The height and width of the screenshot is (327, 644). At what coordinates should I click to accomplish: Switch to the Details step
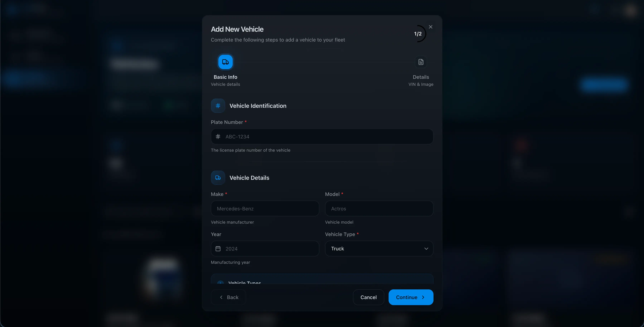(x=420, y=73)
